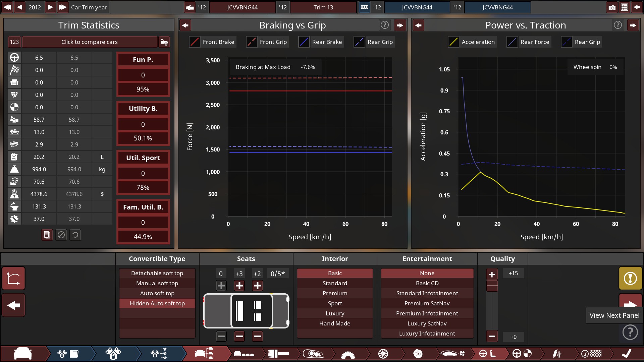Click to compare cars field
The height and width of the screenshot is (362, 644).
point(90,42)
